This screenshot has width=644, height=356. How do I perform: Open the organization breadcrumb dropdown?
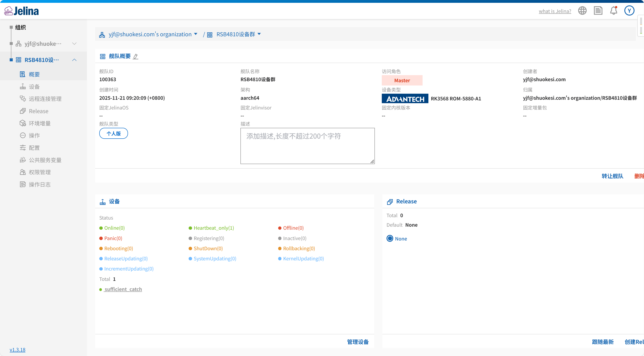(x=196, y=34)
